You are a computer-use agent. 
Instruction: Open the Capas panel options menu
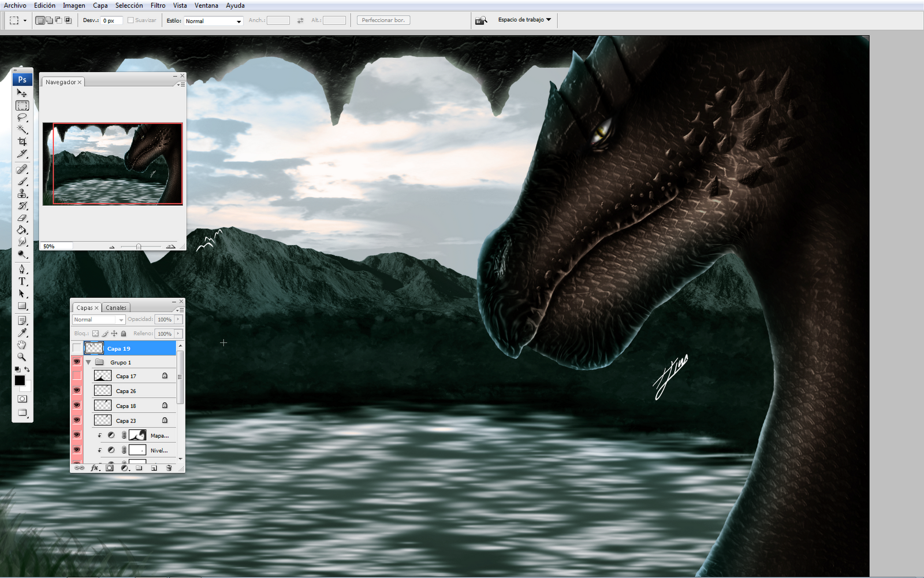click(x=180, y=310)
